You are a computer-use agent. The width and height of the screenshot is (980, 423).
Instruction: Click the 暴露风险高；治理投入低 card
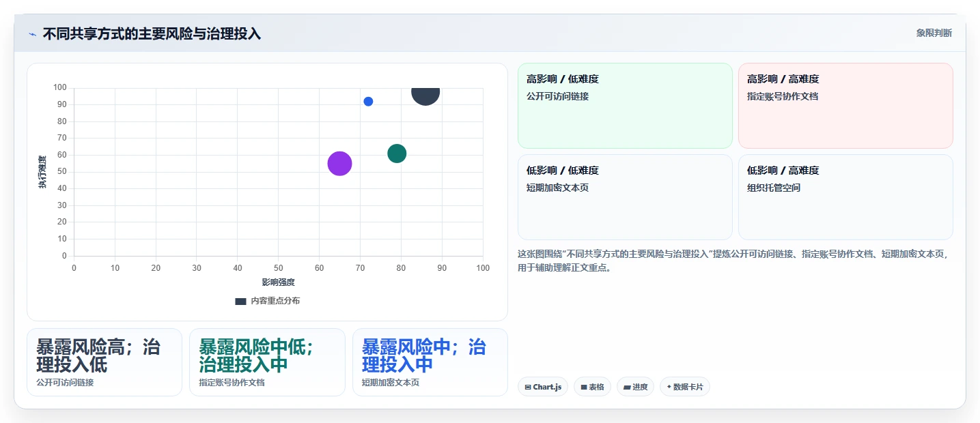click(104, 362)
